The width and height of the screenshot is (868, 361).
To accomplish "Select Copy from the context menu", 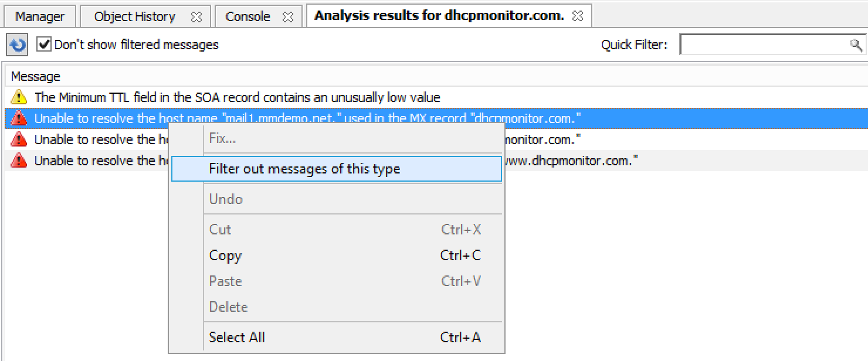I will (x=225, y=256).
